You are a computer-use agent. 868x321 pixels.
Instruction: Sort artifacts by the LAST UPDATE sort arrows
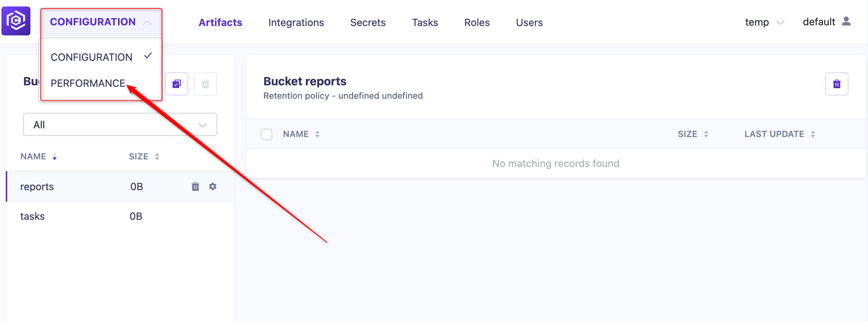point(813,134)
